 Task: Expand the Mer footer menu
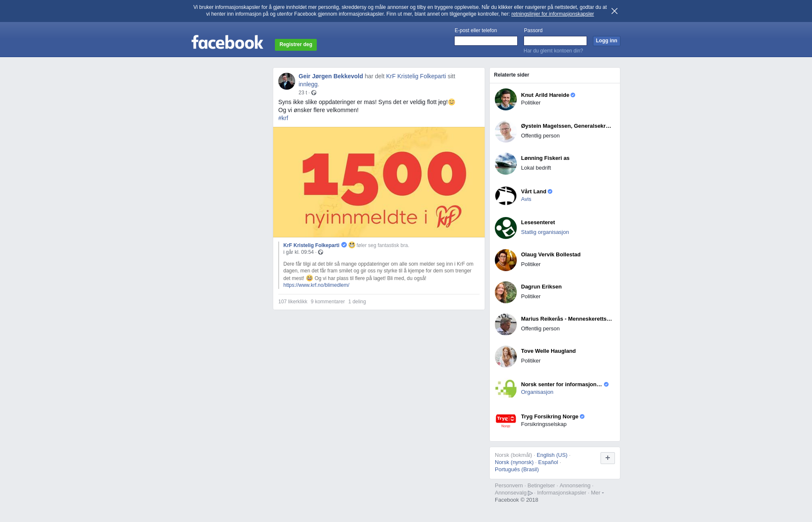pyautogui.click(x=597, y=493)
